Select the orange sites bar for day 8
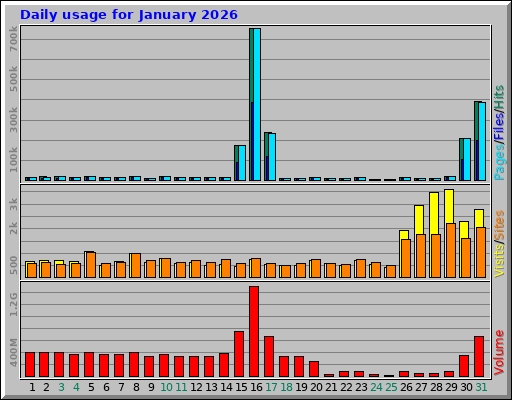This screenshot has height=400, width=512. click(x=136, y=265)
